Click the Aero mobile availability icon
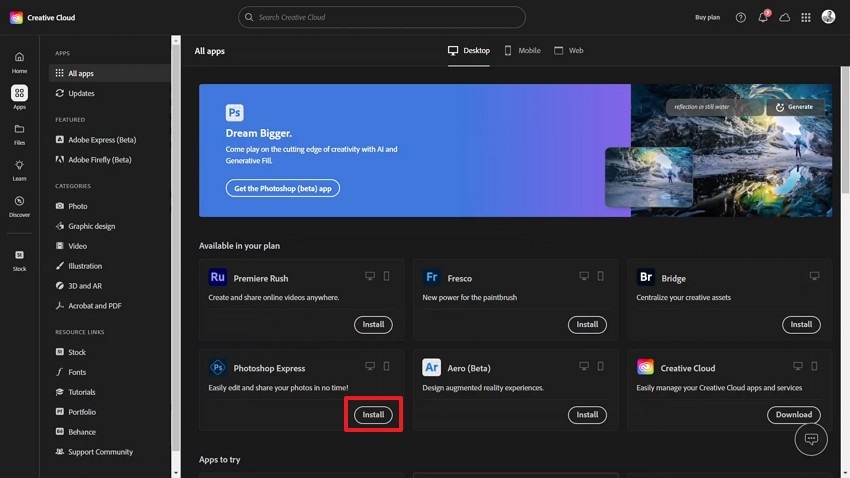850x478 pixels. (x=601, y=366)
